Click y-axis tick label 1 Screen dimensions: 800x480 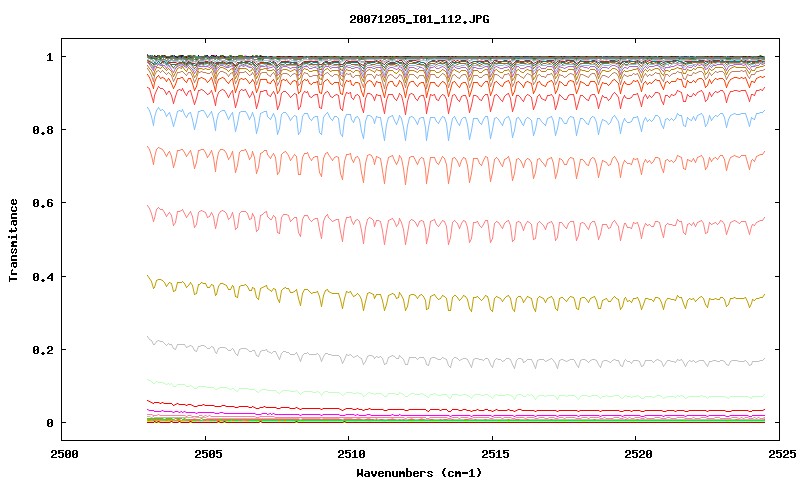[49, 57]
